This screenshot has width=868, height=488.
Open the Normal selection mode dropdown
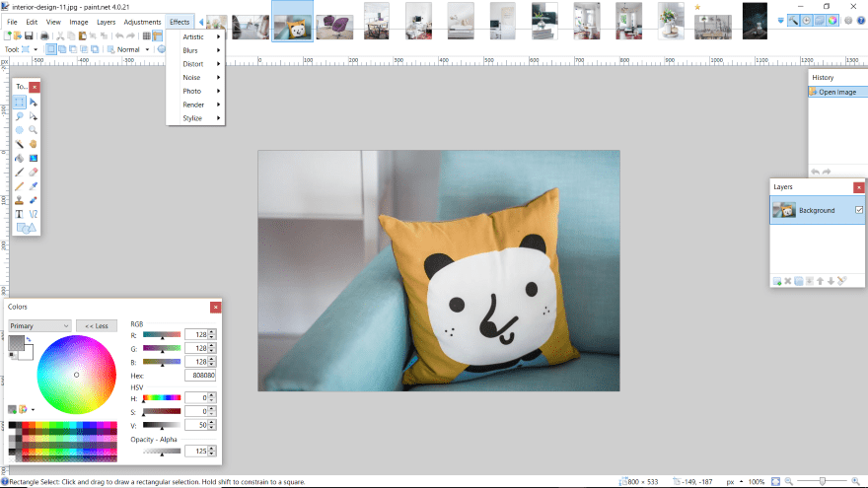132,49
